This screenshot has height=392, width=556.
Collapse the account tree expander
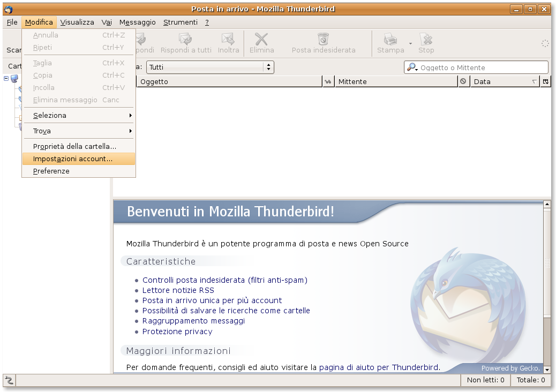(x=6, y=78)
